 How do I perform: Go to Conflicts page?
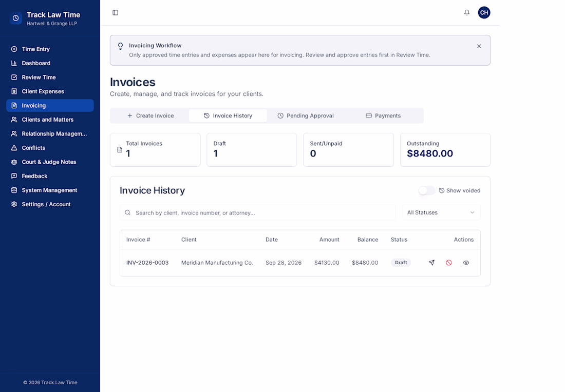click(50, 148)
